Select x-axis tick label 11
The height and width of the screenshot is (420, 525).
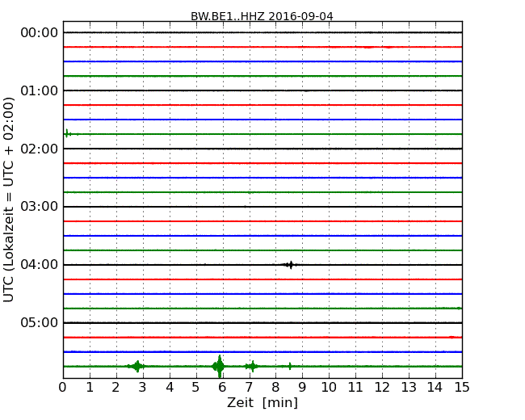pos(355,388)
